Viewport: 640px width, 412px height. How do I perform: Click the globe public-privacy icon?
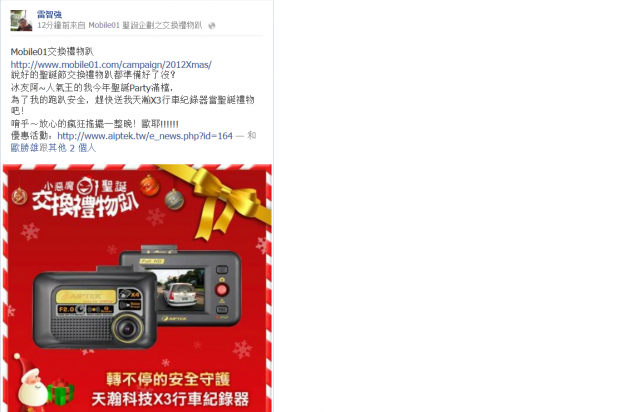[212, 26]
